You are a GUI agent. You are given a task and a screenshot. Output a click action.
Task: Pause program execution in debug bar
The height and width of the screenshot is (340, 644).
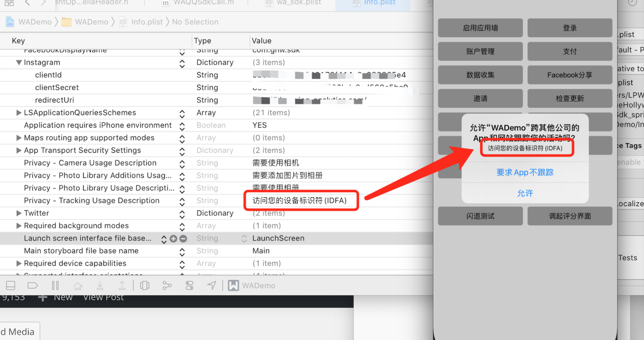[55, 285]
